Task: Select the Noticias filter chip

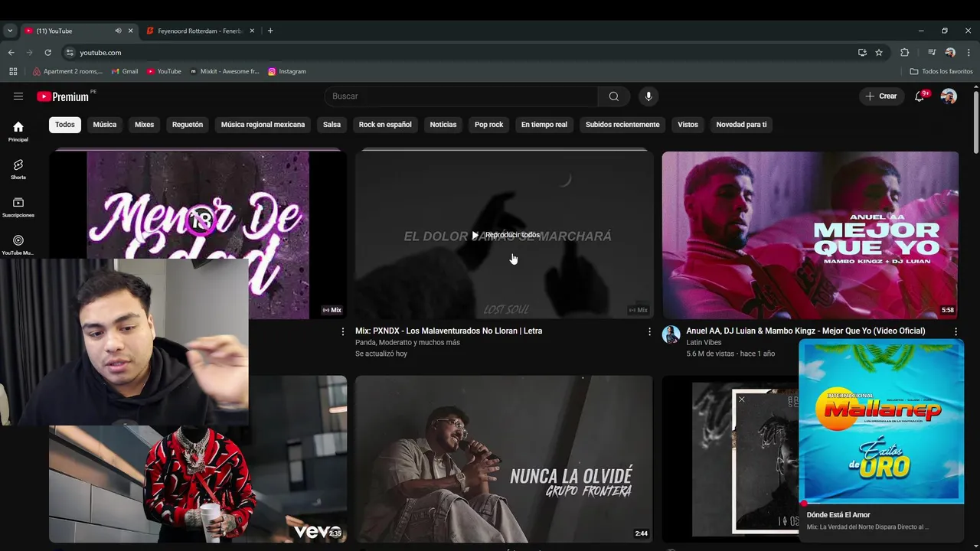Action: tap(443, 125)
